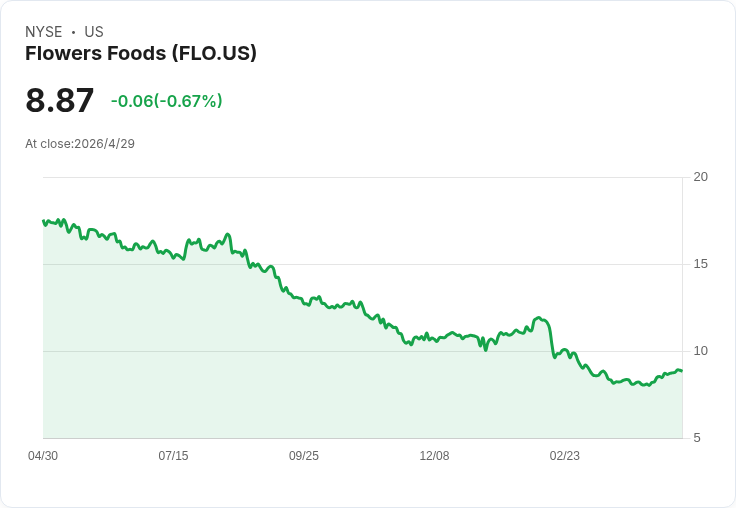This screenshot has width=736, height=508.
Task: Click the 07/15 x-axis date label
Action: coord(173,456)
